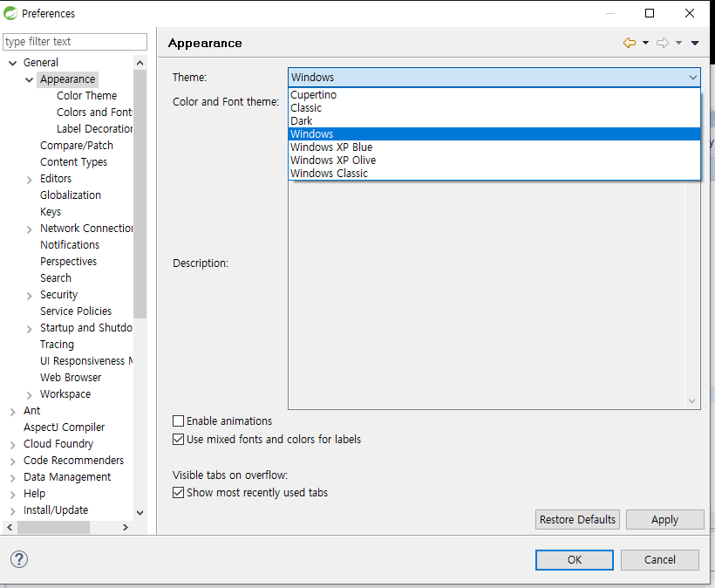Collapse the General tree node

point(13,63)
